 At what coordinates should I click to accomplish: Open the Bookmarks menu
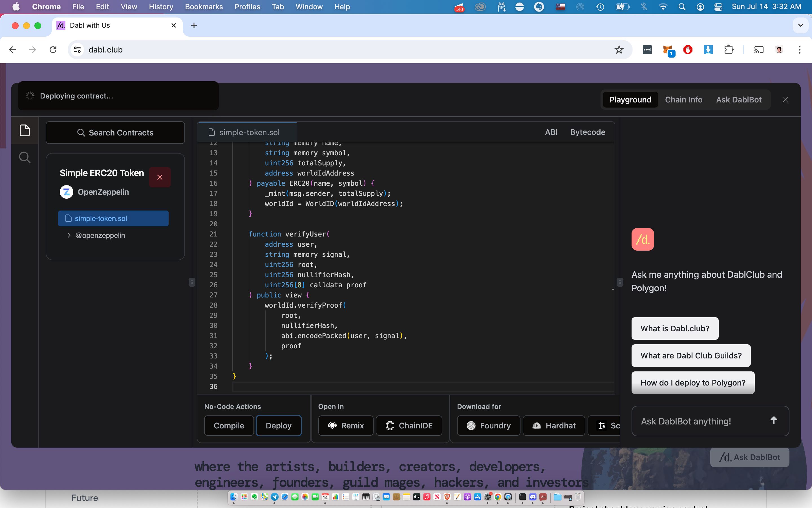click(204, 7)
